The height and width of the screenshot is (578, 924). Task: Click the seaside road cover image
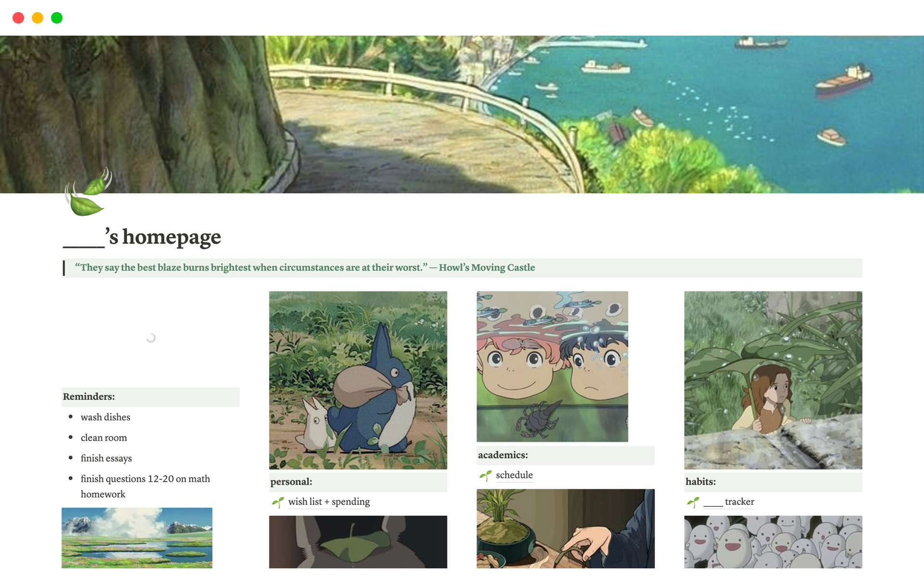pyautogui.click(x=462, y=115)
